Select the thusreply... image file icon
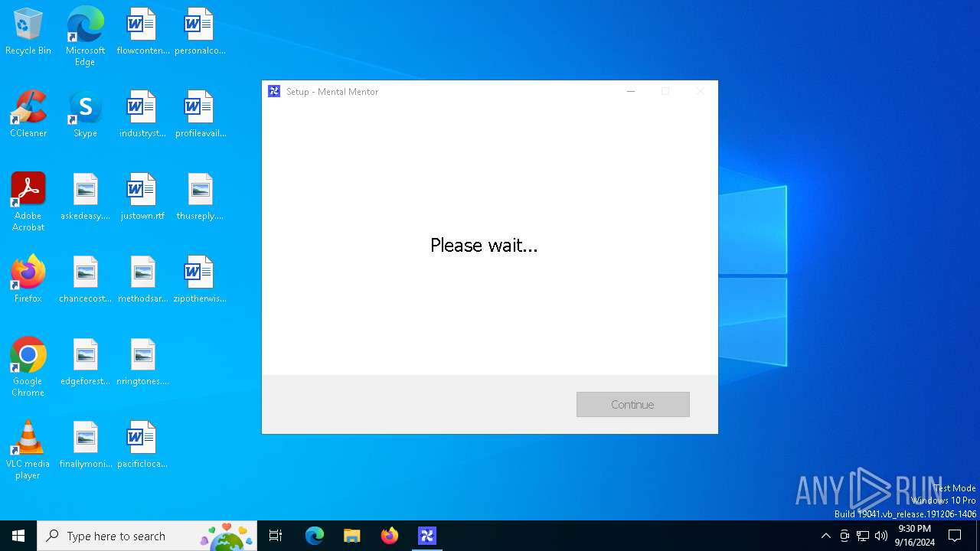The width and height of the screenshot is (980, 551). 200,197
